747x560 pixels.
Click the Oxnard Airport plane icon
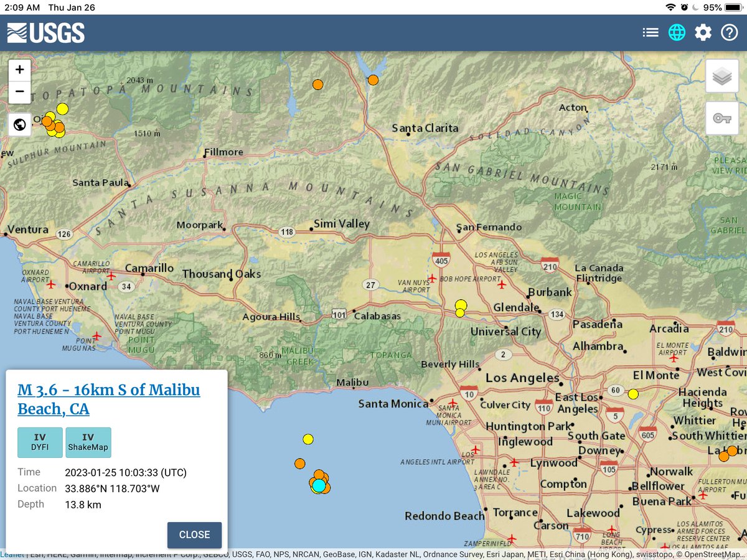coord(52,284)
